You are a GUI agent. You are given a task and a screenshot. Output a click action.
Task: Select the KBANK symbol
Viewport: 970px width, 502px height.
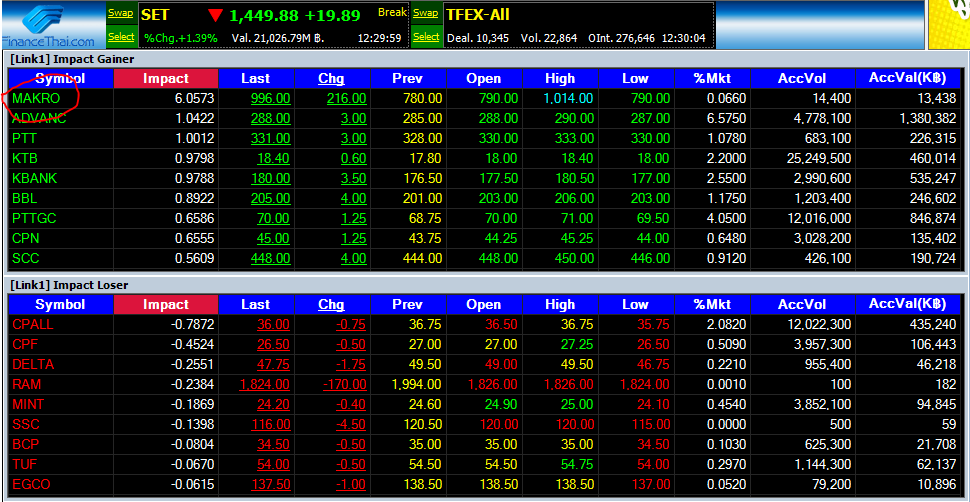pyautogui.click(x=35, y=178)
